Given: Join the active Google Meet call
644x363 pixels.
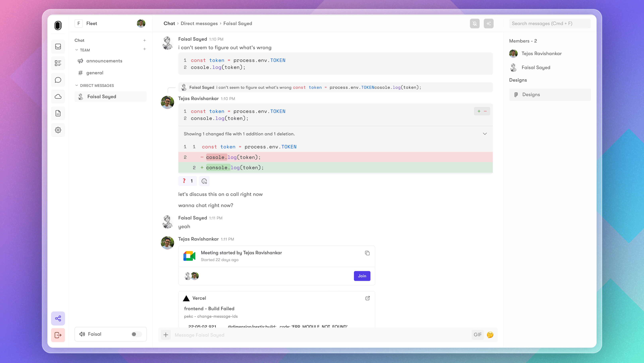Looking at the screenshot, I should 362,276.
